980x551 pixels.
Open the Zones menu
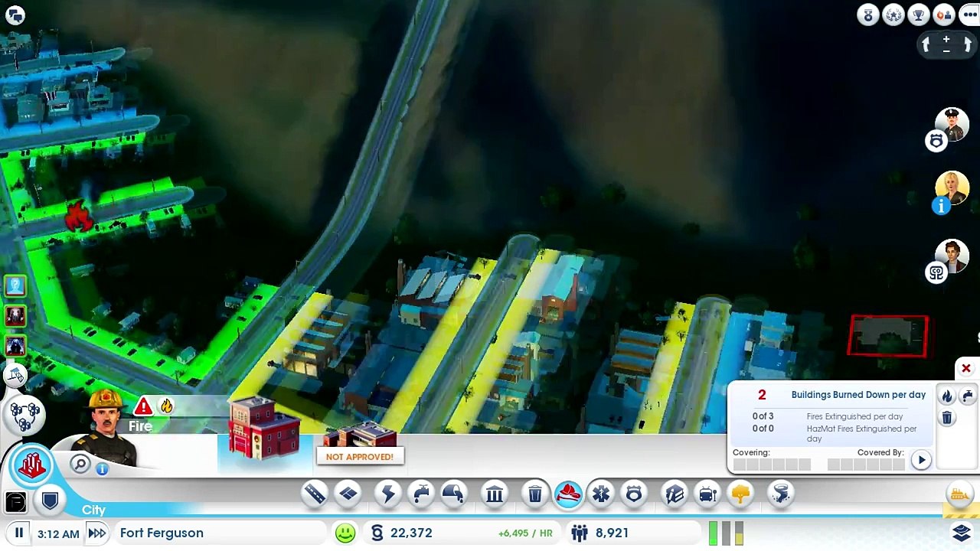(348, 494)
